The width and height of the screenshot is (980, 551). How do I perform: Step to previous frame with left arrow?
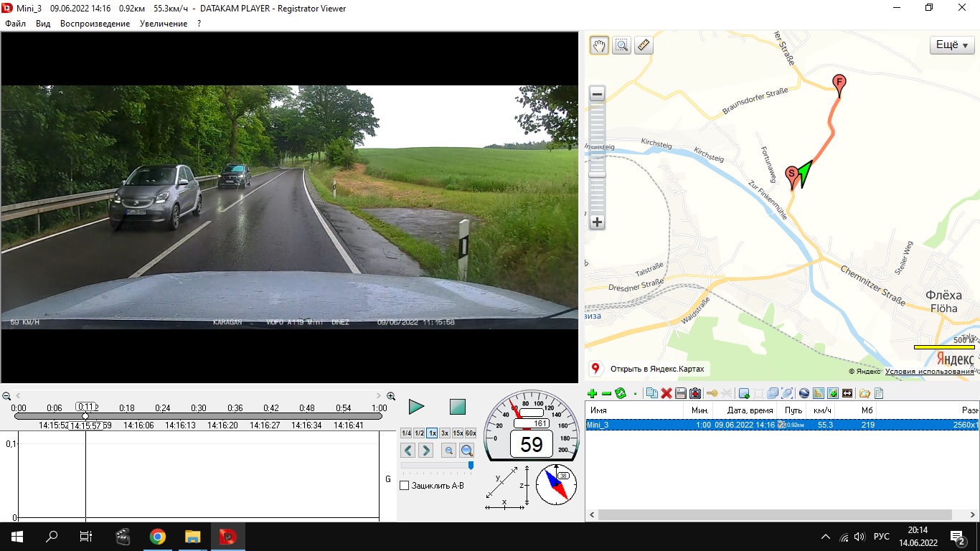(407, 451)
